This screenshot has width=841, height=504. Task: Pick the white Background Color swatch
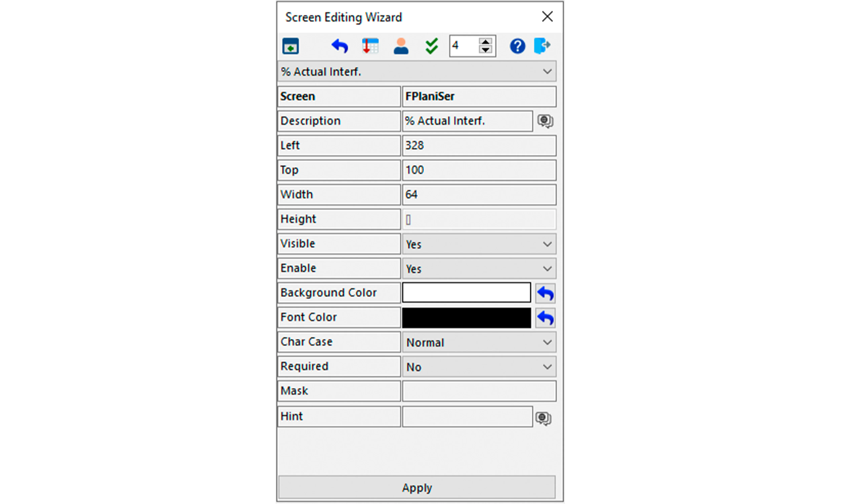(466, 292)
